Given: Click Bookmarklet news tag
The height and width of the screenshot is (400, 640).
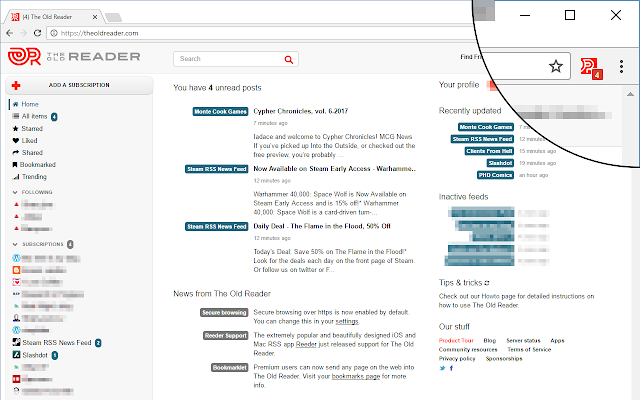Looking at the screenshot, I should point(230,367).
